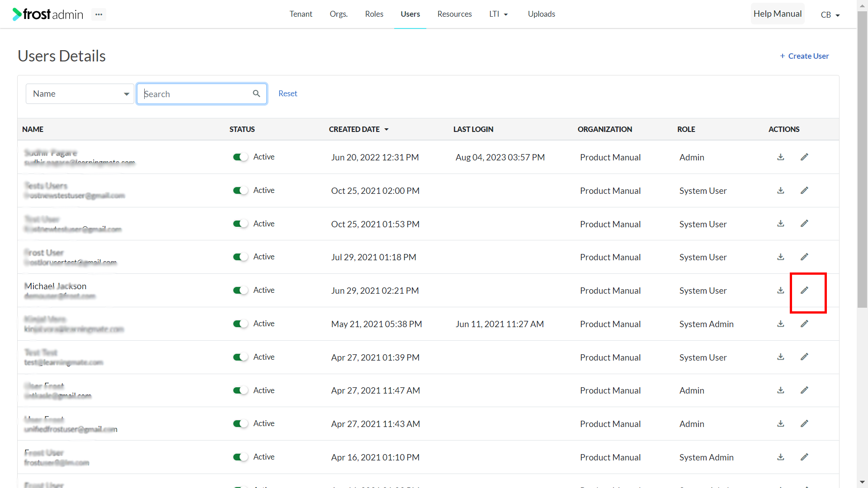Toggle Michael Jackson's Active status
868x488 pixels.
coord(241,291)
